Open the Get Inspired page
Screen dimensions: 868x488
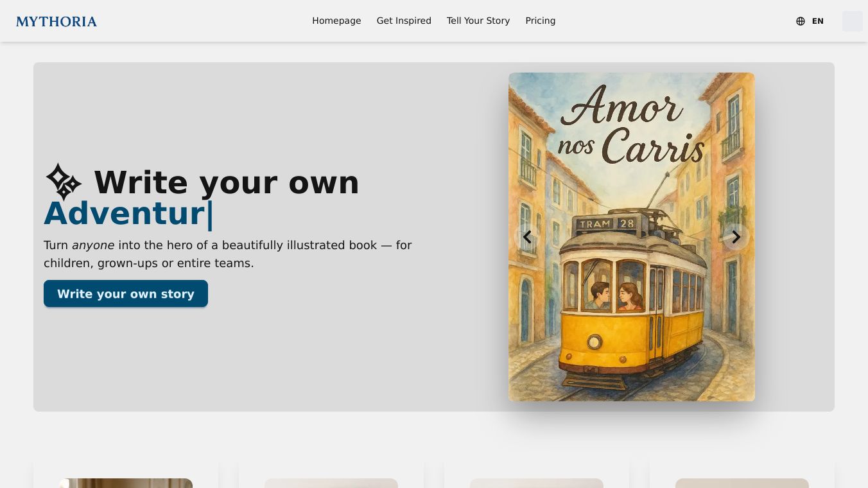tap(404, 21)
